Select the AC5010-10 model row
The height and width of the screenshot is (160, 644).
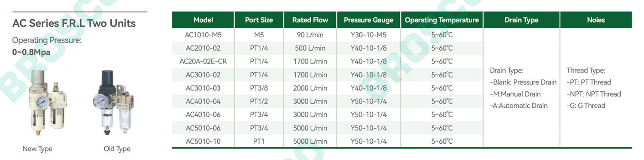point(328,141)
